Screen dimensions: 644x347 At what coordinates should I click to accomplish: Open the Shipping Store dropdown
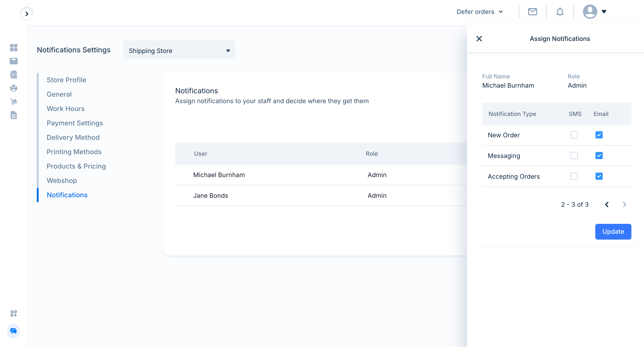pyautogui.click(x=179, y=50)
